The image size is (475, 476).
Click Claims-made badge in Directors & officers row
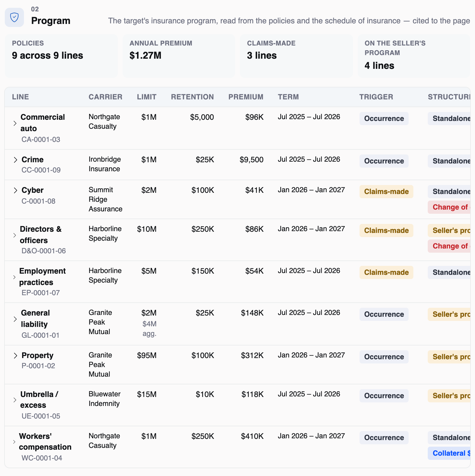[386, 231]
